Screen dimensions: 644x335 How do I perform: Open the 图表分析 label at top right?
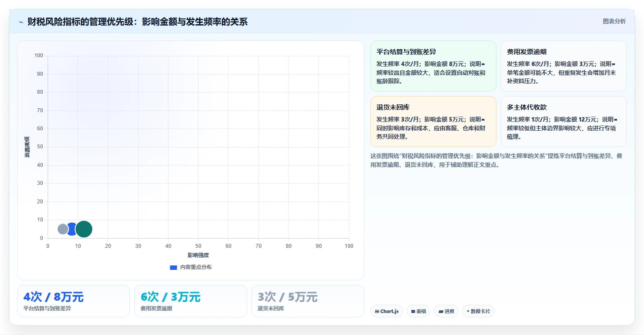click(614, 21)
